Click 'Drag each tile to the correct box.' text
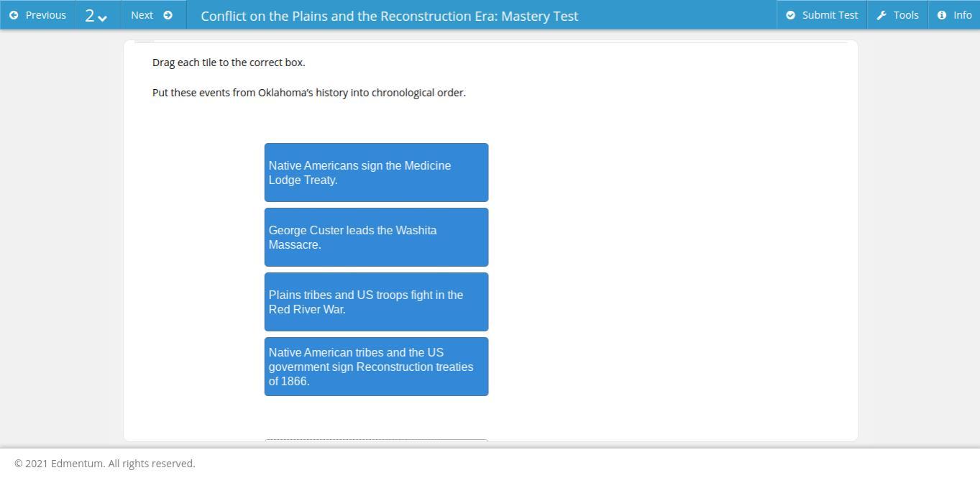This screenshot has height=478, width=980. click(x=229, y=63)
